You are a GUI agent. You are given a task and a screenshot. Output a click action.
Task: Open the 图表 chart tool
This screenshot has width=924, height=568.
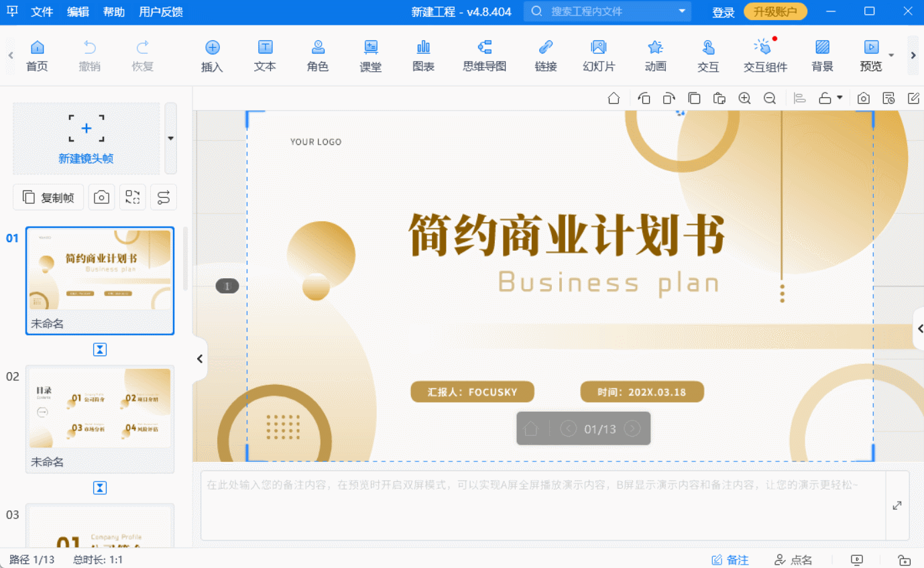pyautogui.click(x=423, y=56)
